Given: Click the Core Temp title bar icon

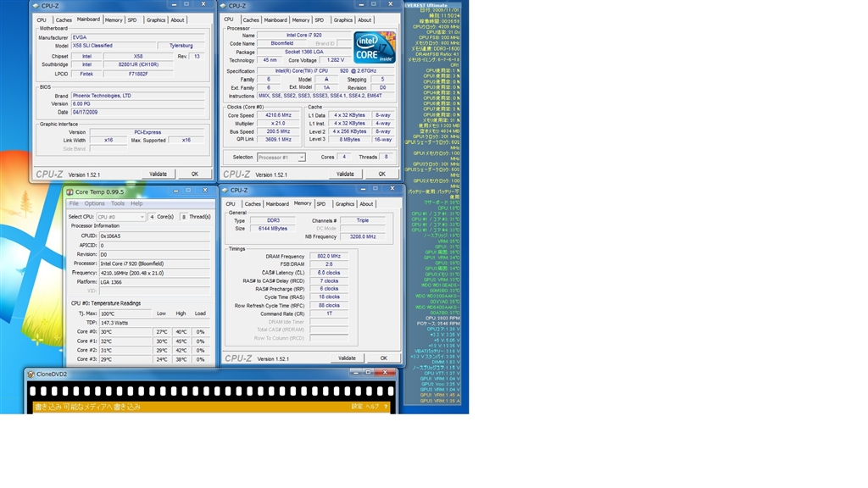Looking at the screenshot, I should (x=70, y=192).
